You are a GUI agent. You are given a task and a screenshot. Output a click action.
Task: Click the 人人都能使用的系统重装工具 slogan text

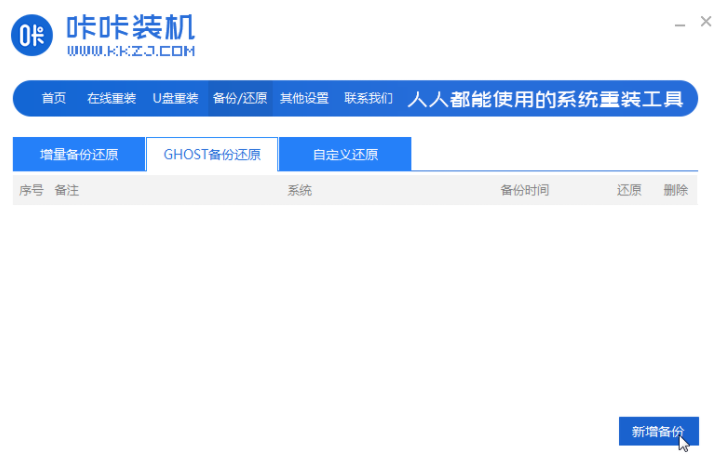(545, 99)
